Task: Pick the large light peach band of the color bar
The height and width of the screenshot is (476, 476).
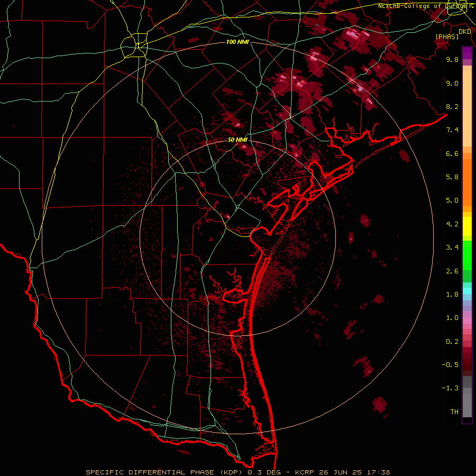Action: coord(467,109)
